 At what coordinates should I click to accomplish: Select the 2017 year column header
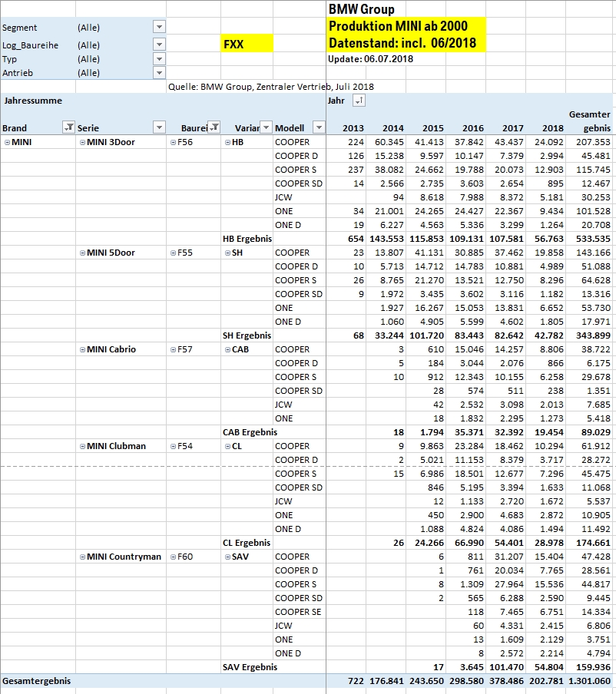pyautogui.click(x=513, y=128)
